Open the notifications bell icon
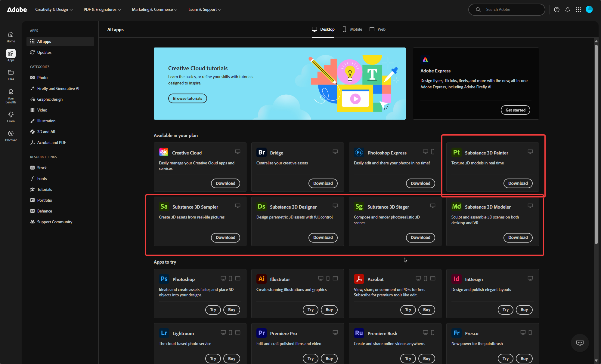Image resolution: width=601 pixels, height=364 pixels. click(x=567, y=10)
